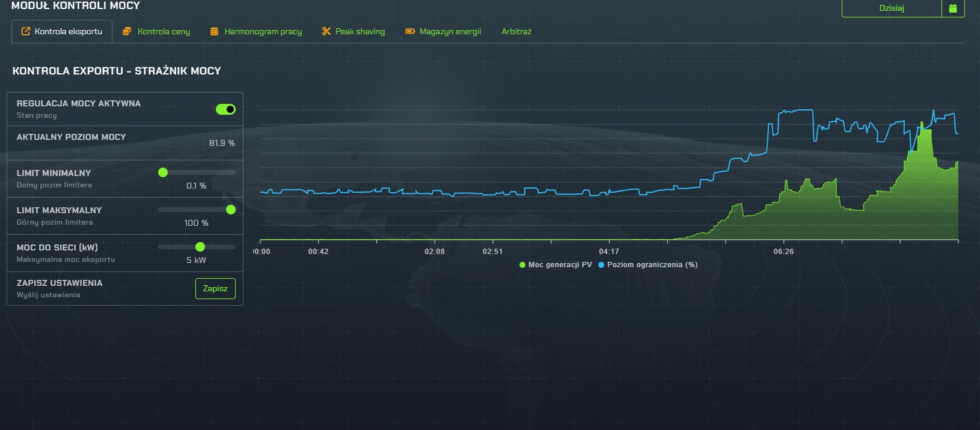The width and height of the screenshot is (980, 430).
Task: Click green Moc generacji PV legend dot
Action: pos(522,265)
